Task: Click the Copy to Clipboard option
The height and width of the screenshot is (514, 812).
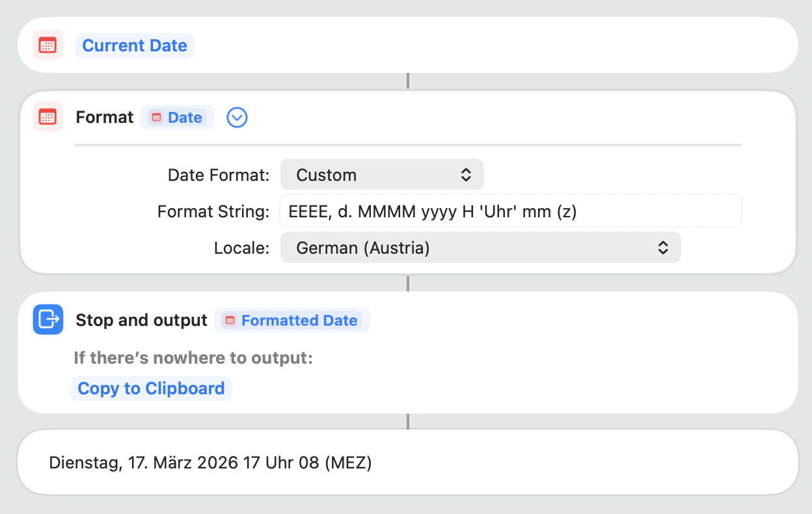Action: [x=151, y=388]
